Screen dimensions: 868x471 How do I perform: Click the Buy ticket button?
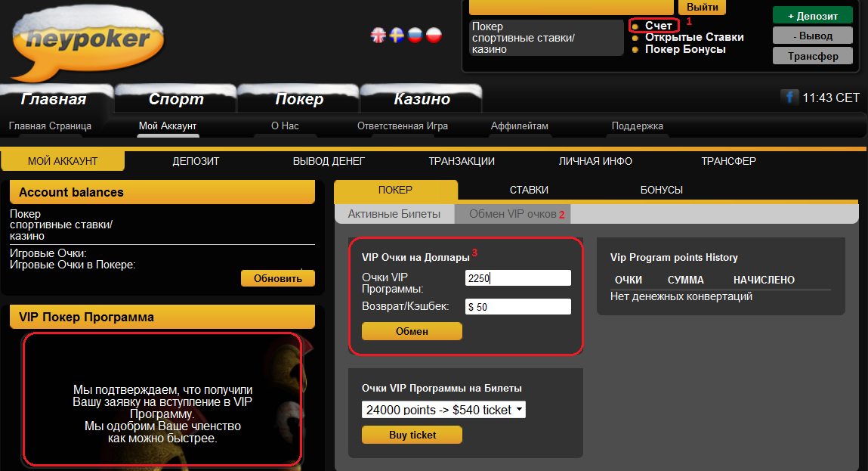(x=412, y=435)
